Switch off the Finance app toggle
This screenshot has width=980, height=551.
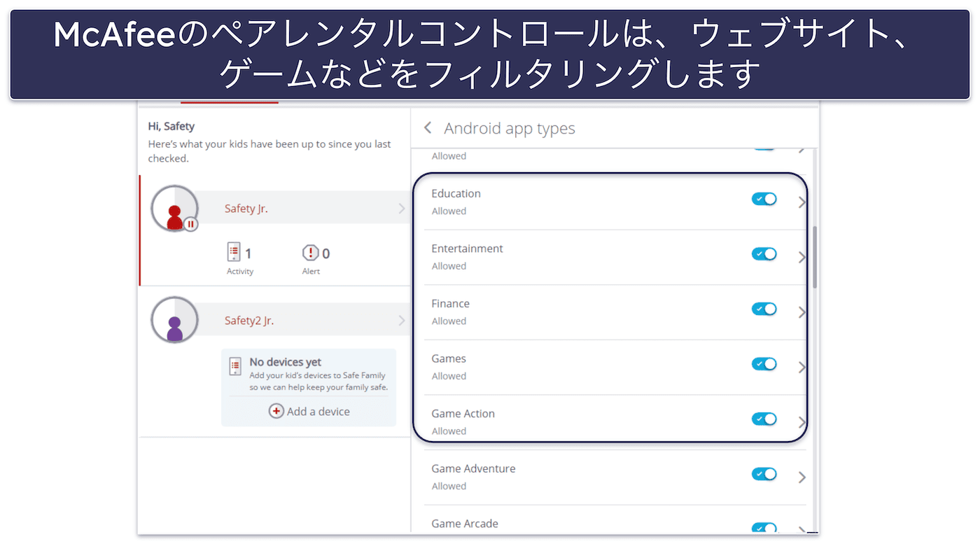tap(764, 309)
